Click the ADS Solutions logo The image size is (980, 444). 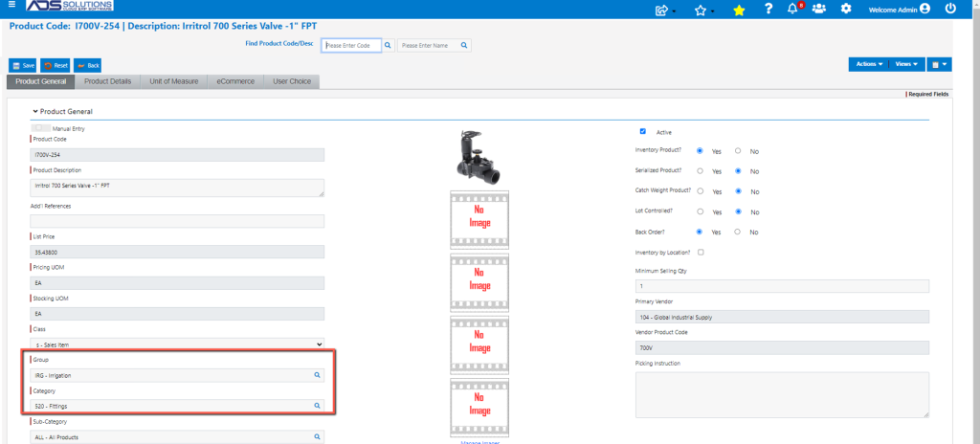point(69,7)
